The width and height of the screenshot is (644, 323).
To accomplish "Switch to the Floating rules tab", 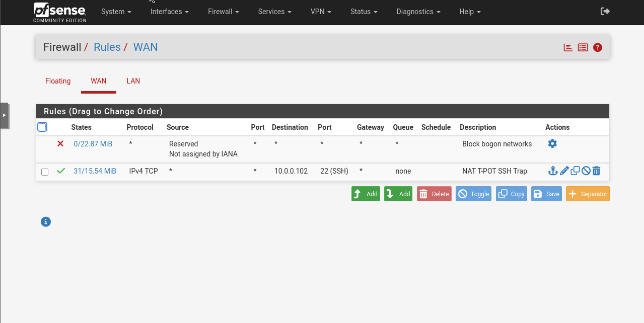I will [x=58, y=81].
